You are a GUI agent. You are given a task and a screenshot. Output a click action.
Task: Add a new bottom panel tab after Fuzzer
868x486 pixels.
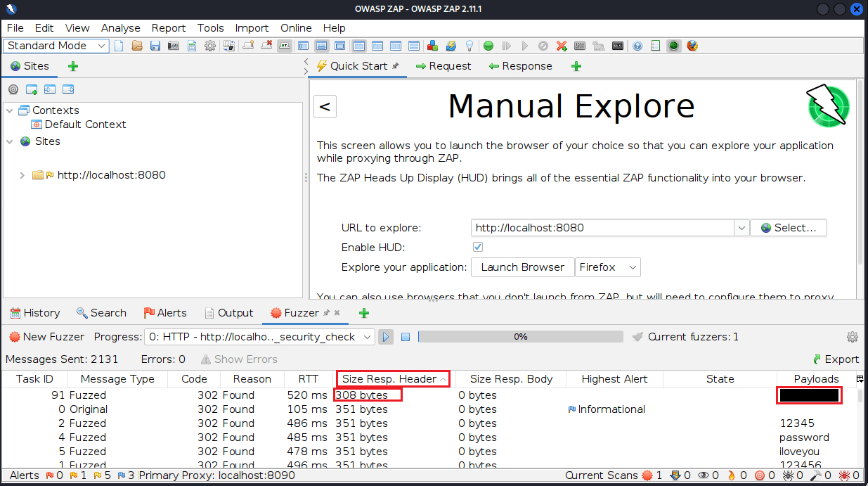[364, 313]
